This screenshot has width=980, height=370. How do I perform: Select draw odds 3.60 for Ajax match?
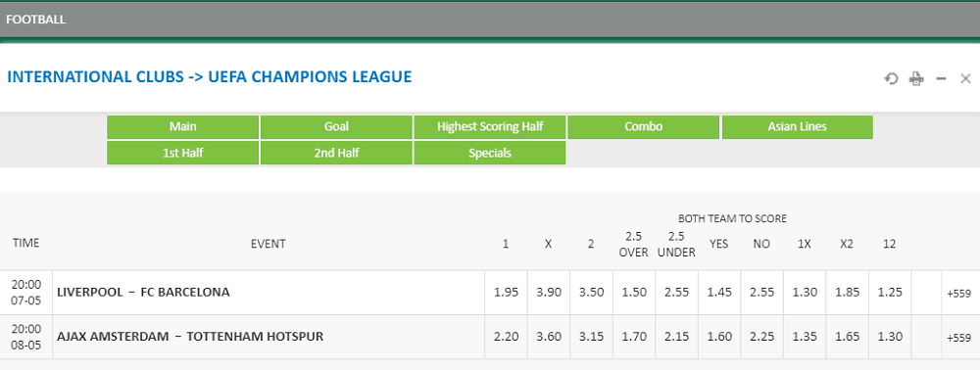(x=548, y=337)
